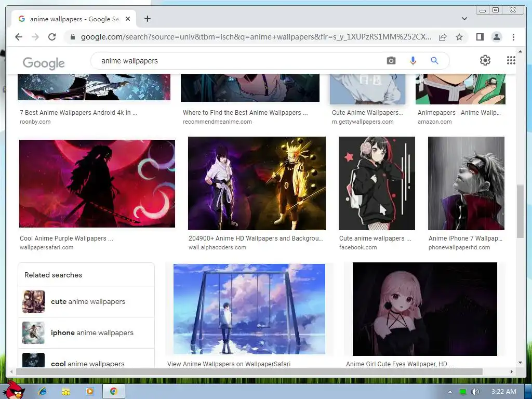Click the vertical scrollbar thumb
This screenshot has height=399, width=532.
coord(521,212)
